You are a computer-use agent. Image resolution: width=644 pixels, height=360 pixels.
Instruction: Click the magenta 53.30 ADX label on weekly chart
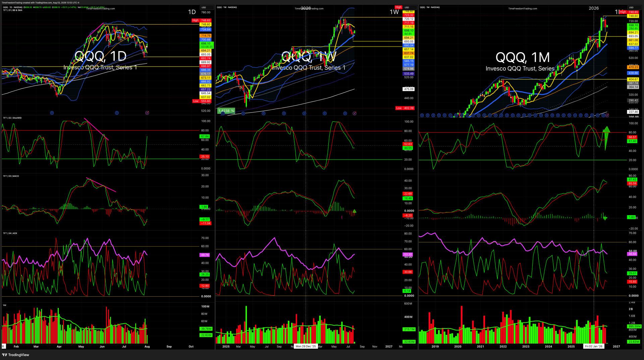click(408, 254)
